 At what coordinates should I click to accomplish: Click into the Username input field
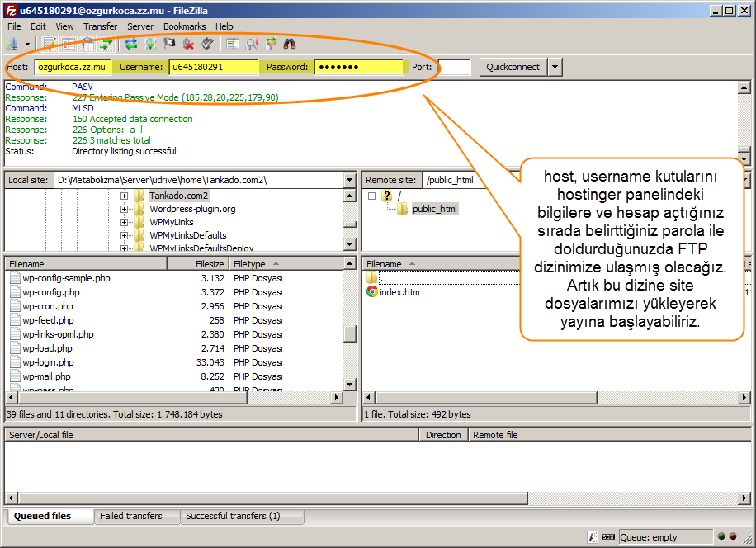click(x=213, y=67)
